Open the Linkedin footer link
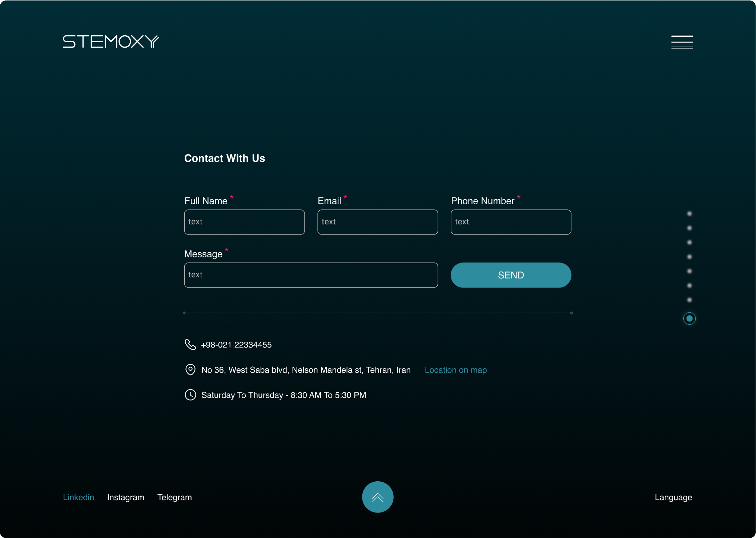Viewport: 756px width, 538px height. pyautogui.click(x=79, y=497)
